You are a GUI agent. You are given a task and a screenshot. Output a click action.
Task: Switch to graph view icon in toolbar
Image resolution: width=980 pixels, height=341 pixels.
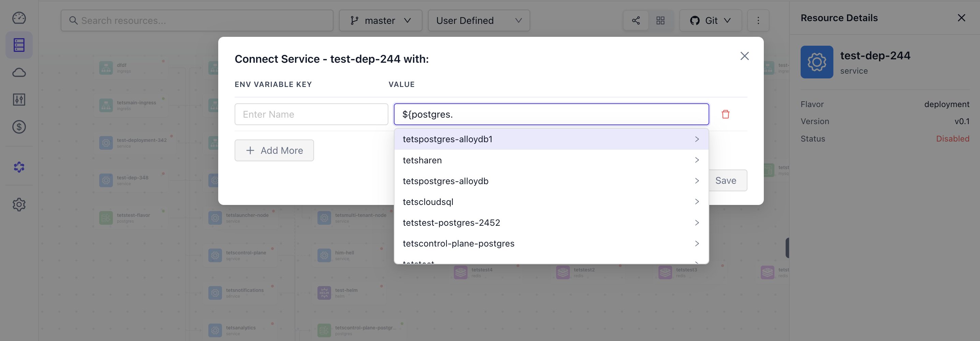click(636, 20)
